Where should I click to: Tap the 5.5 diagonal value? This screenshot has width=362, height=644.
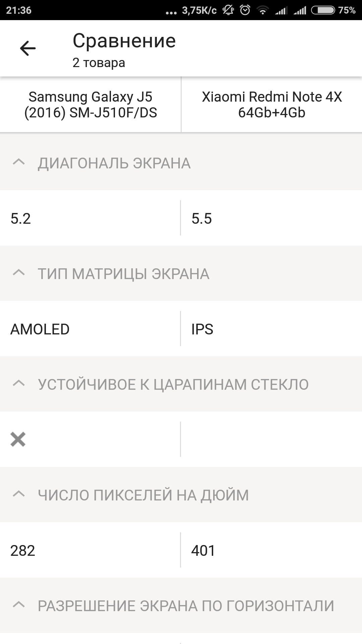tap(201, 218)
